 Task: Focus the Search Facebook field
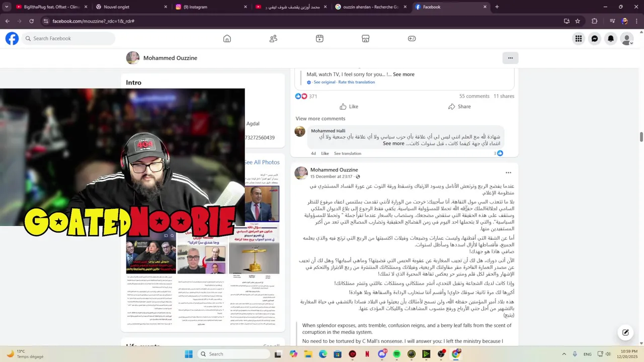click(68, 39)
